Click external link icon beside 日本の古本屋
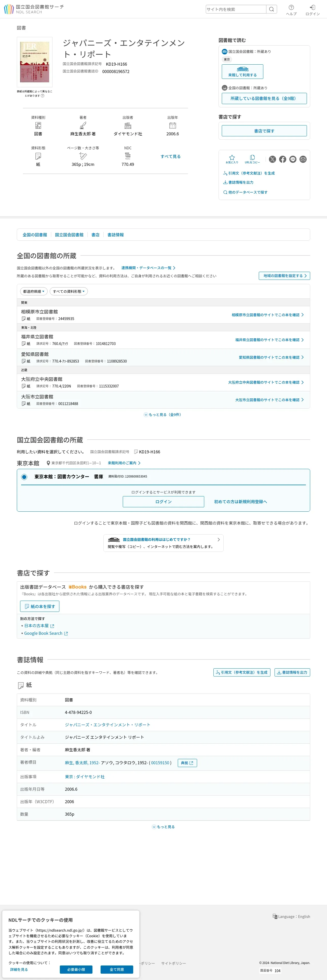The height and width of the screenshot is (980, 327). pos(52,626)
